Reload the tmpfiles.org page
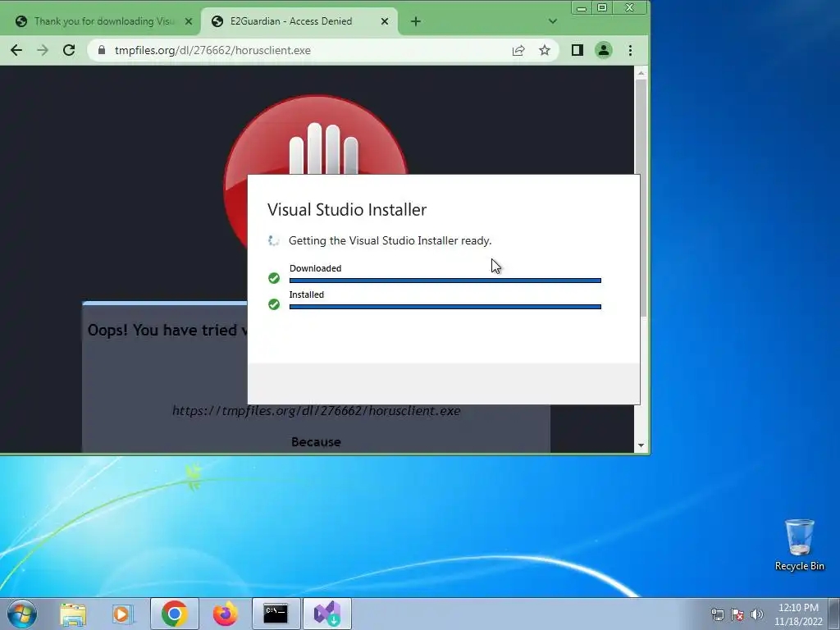The width and height of the screenshot is (840, 630). click(69, 50)
